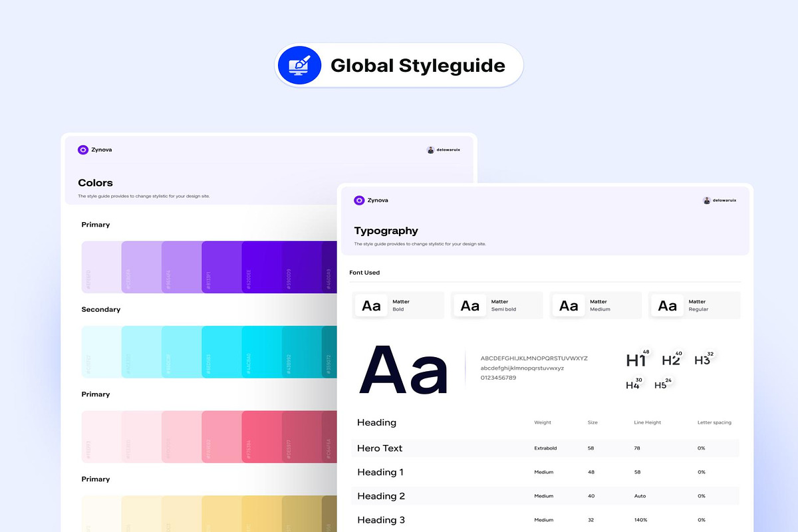The image size is (798, 532).
Task: Click the 0123456789 numerals line
Action: (498, 378)
